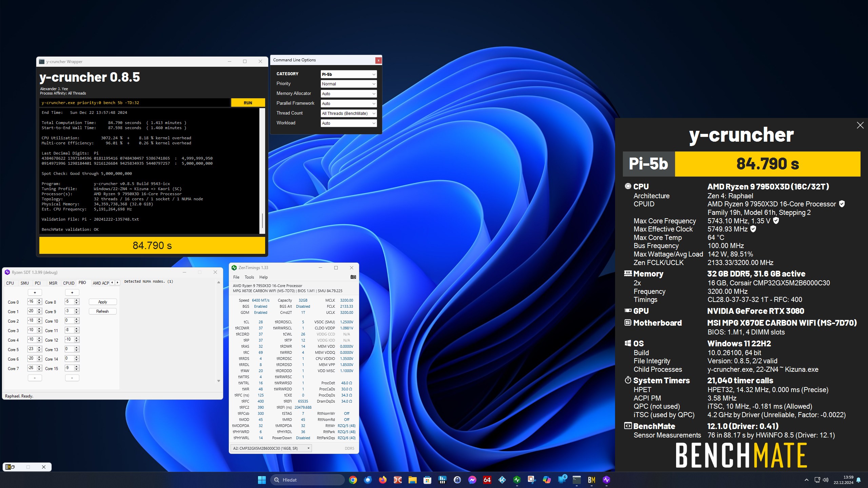The height and width of the screenshot is (488, 868).
Task: Close the BenchMate y-cruncher result panel
Action: tap(860, 125)
